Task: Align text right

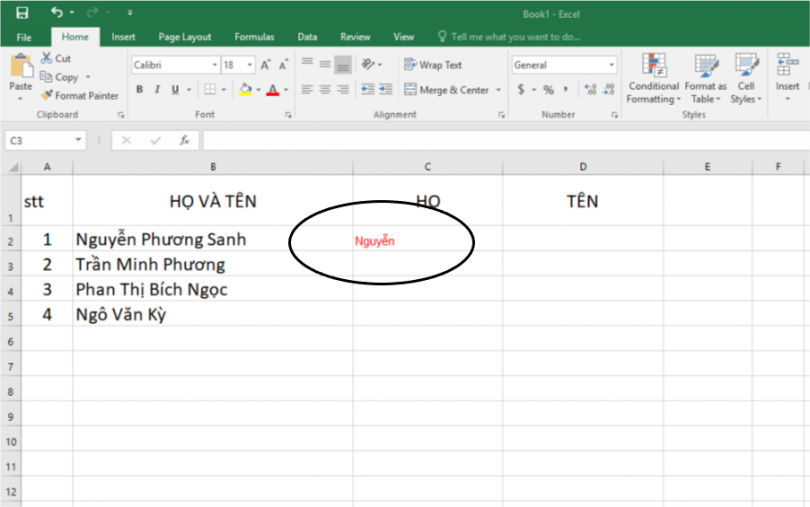Action: pyautogui.click(x=343, y=89)
